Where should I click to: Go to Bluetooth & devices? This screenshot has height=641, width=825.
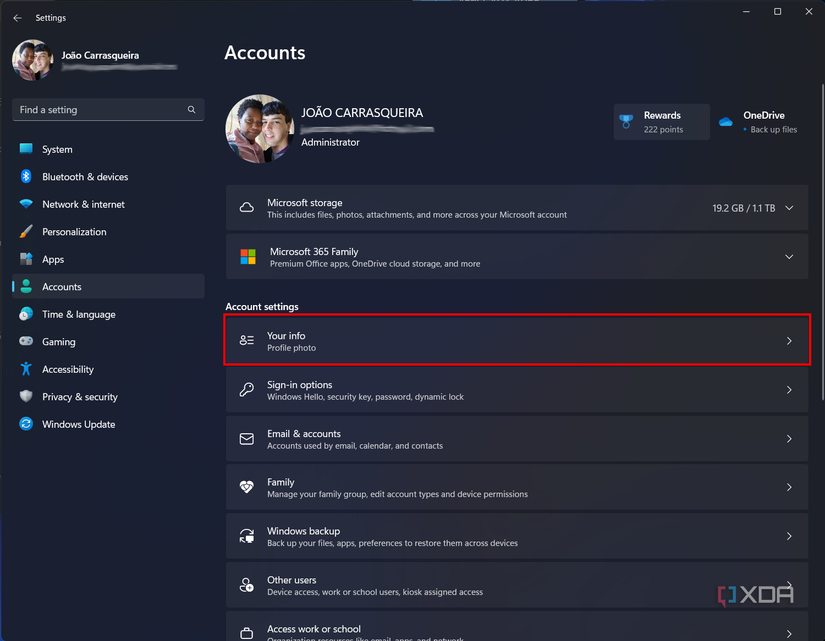pyautogui.click(x=108, y=176)
